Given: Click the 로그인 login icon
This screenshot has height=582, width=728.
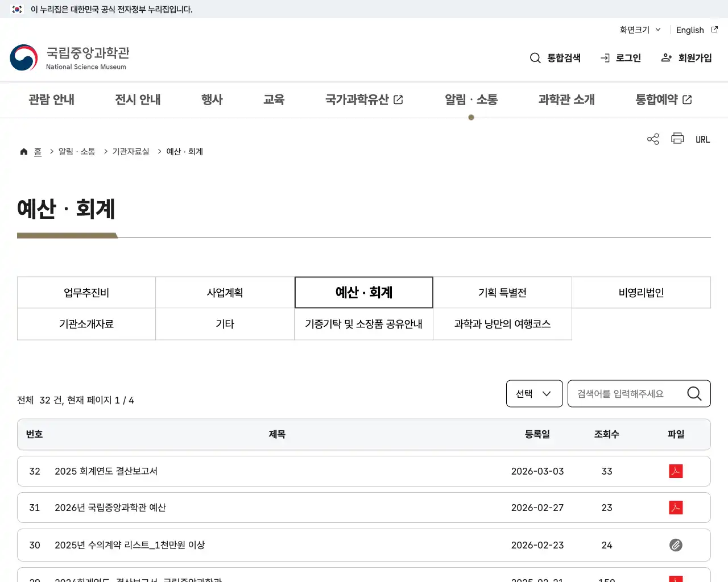Looking at the screenshot, I should 604,57.
